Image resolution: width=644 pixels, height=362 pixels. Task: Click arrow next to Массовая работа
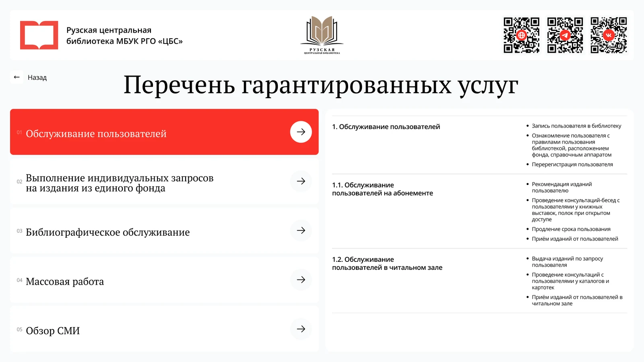(301, 280)
